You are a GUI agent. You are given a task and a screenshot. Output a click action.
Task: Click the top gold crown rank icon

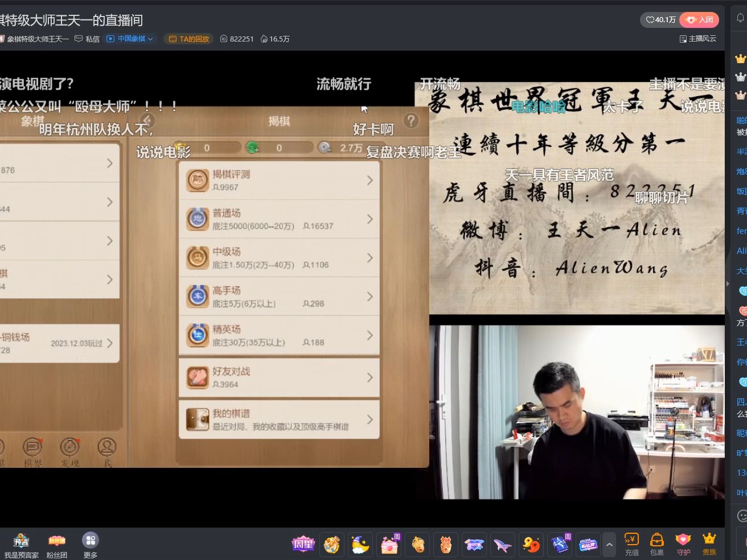[740, 59]
